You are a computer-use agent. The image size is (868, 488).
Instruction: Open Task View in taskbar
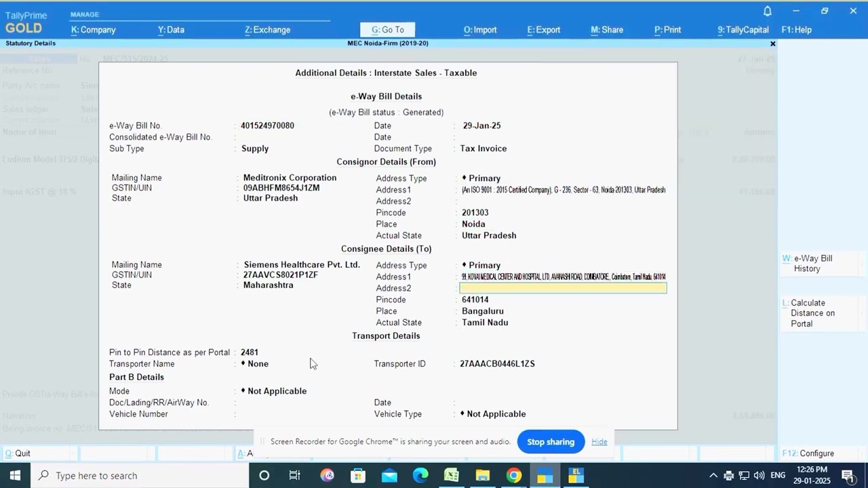coord(295,476)
